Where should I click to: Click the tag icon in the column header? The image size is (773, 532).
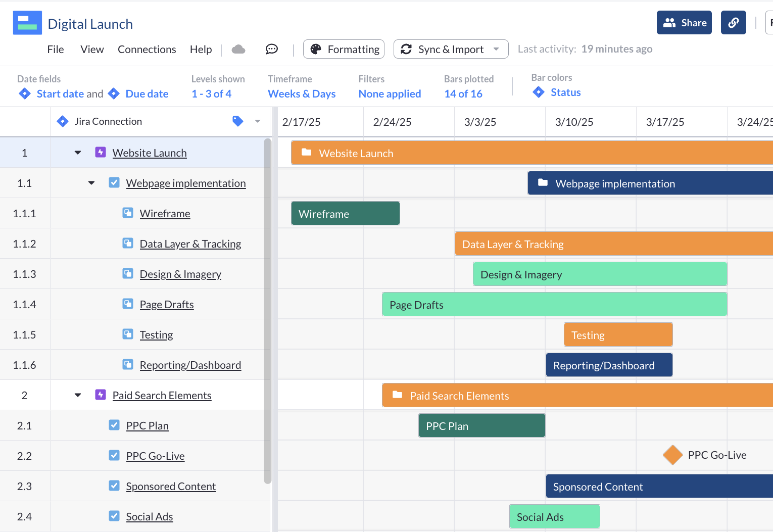[x=238, y=121]
